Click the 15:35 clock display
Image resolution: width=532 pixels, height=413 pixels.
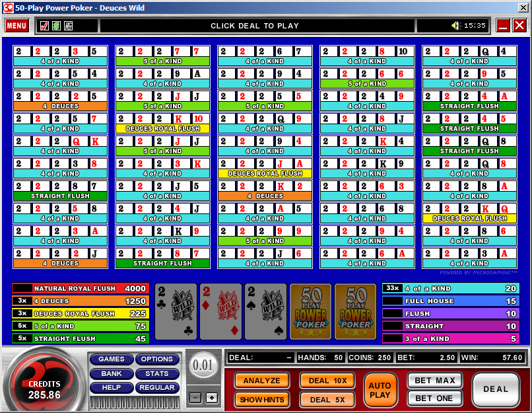475,26
